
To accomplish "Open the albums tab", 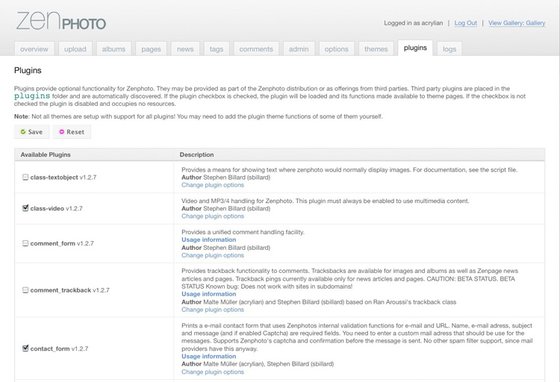I will pyautogui.click(x=114, y=49).
